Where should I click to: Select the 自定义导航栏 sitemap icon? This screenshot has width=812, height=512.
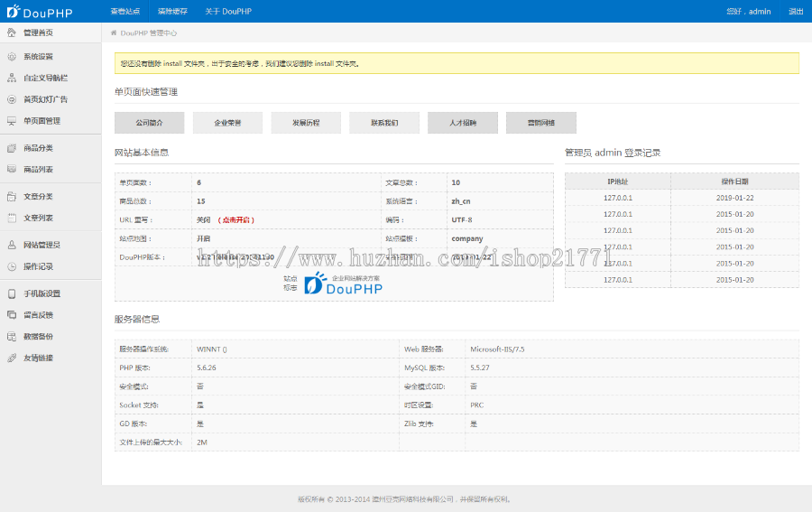click(12, 78)
